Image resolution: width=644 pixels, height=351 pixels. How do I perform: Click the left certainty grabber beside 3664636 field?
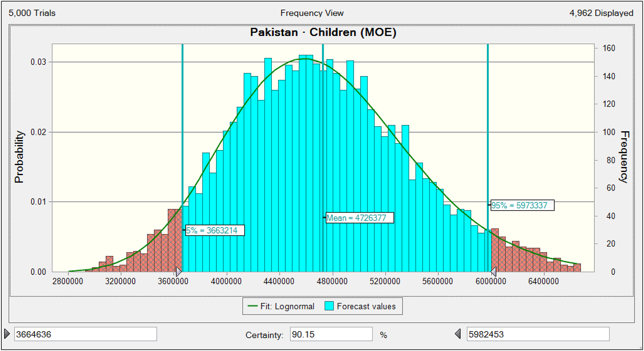[x=7, y=334]
